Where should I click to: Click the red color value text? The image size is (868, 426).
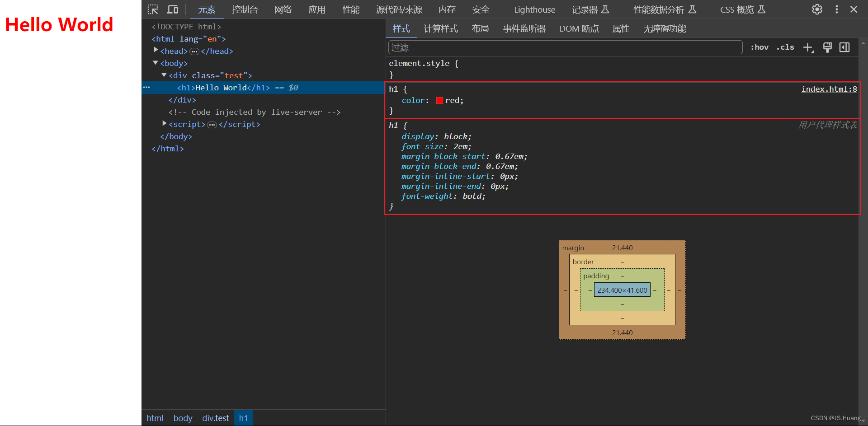(x=453, y=100)
